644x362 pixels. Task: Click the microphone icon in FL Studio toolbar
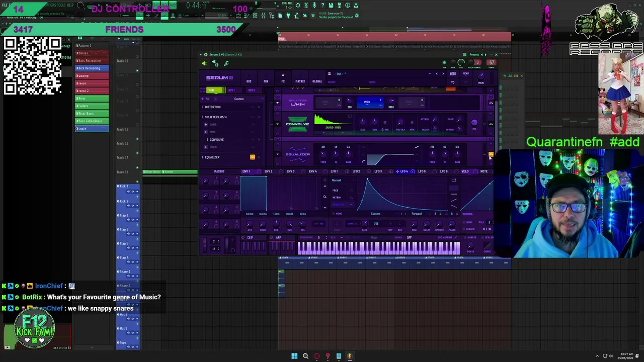pos(314,6)
